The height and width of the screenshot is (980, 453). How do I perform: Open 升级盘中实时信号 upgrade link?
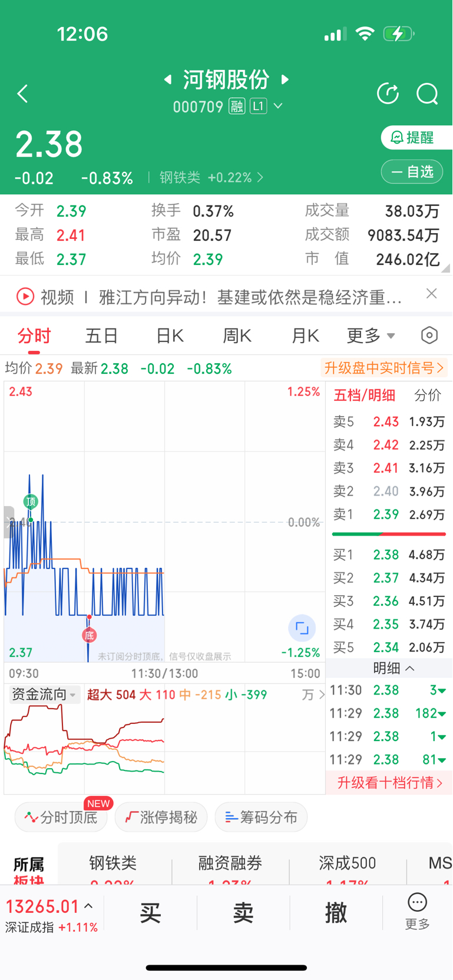click(383, 368)
